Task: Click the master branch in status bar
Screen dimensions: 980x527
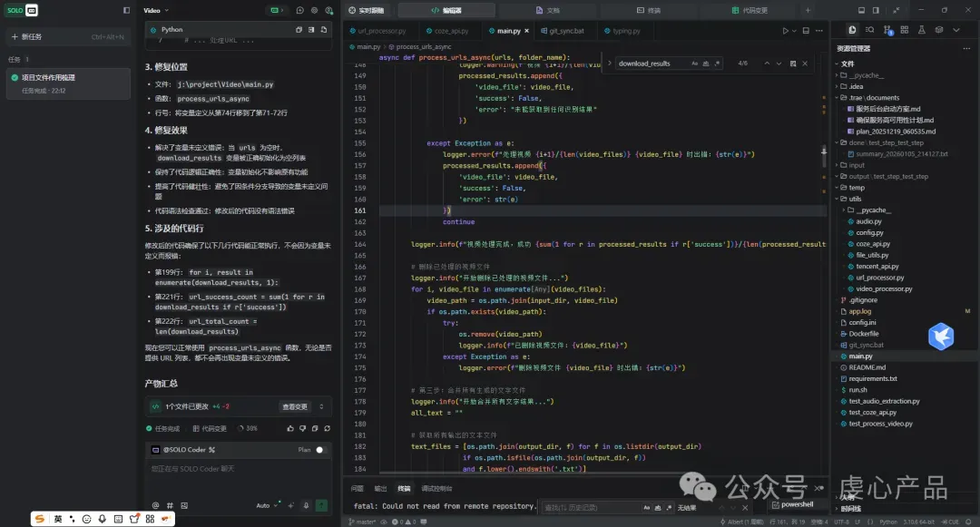Action: 362,522
